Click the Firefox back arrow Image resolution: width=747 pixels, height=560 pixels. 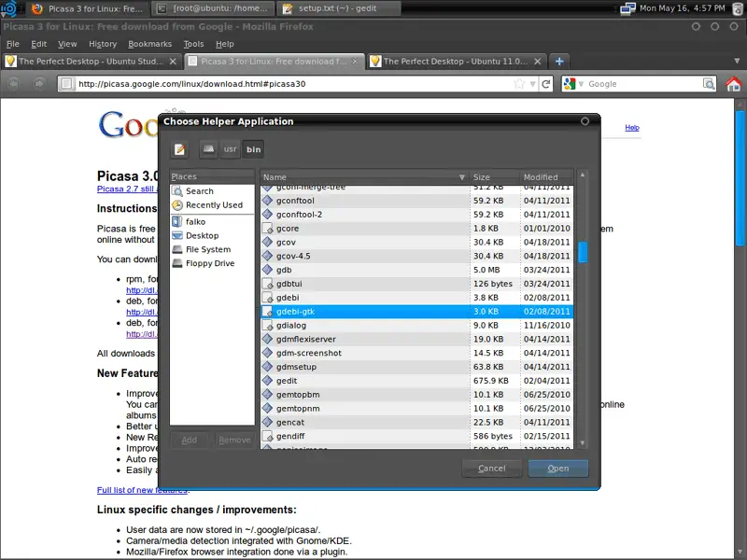point(13,84)
